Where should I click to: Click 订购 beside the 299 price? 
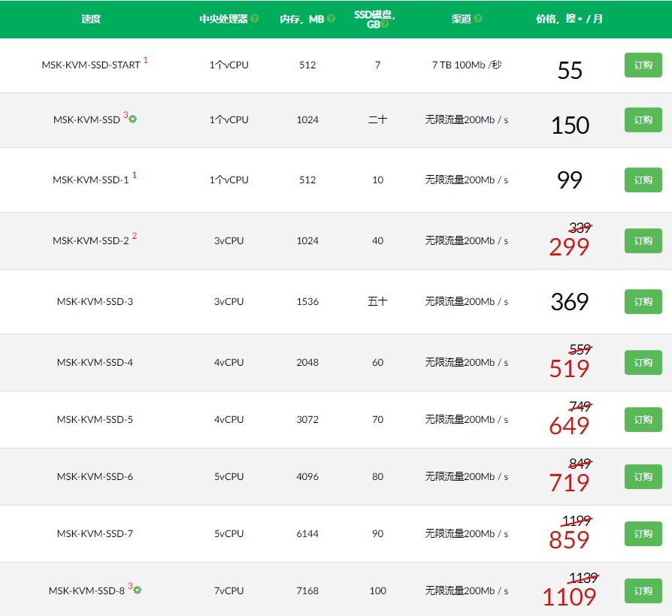tap(643, 240)
